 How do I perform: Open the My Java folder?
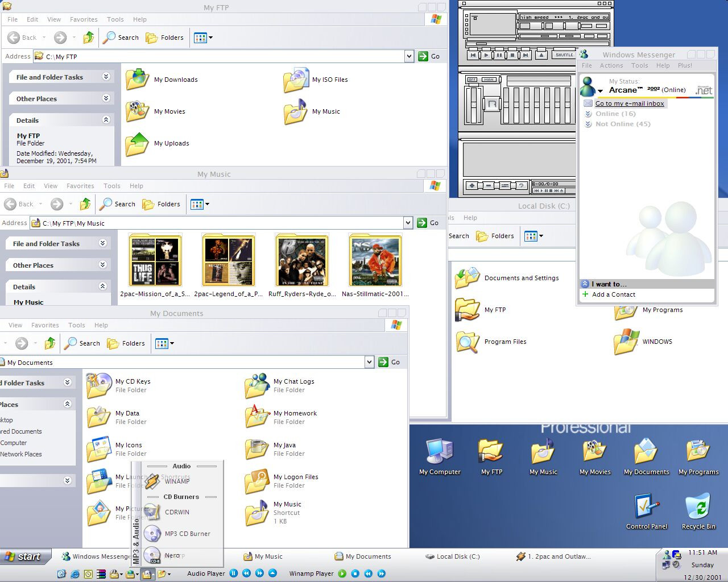(x=271, y=449)
